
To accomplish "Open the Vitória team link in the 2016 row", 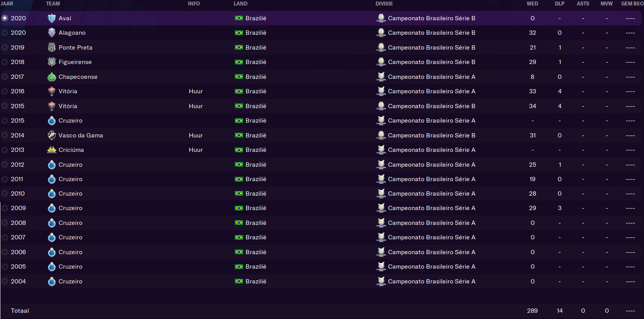I will [68, 91].
